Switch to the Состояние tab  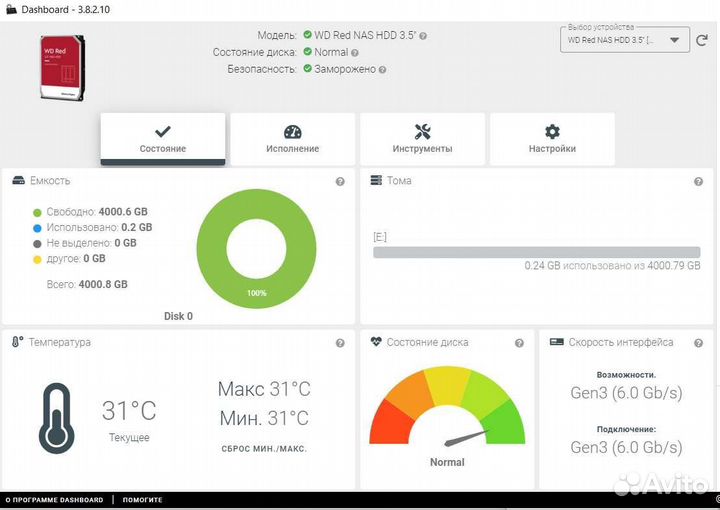(x=163, y=139)
